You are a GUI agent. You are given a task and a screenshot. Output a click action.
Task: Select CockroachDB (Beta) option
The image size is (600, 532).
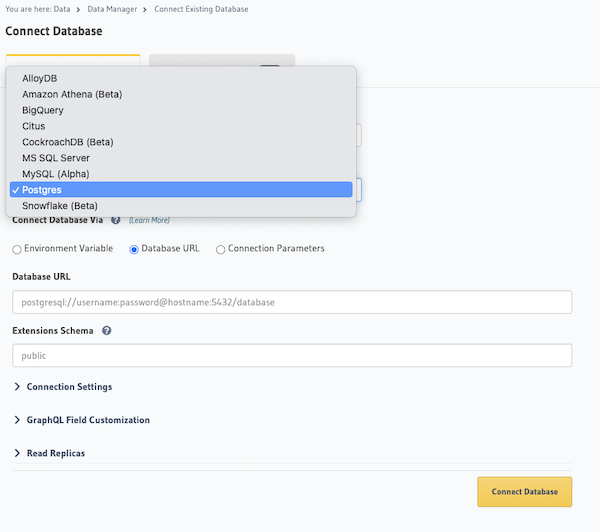pos(181,142)
